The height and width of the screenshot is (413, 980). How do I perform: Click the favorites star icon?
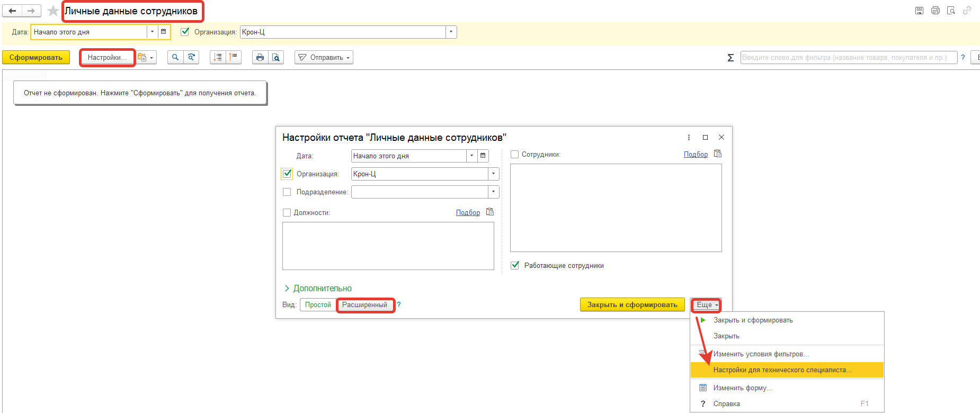(x=53, y=11)
